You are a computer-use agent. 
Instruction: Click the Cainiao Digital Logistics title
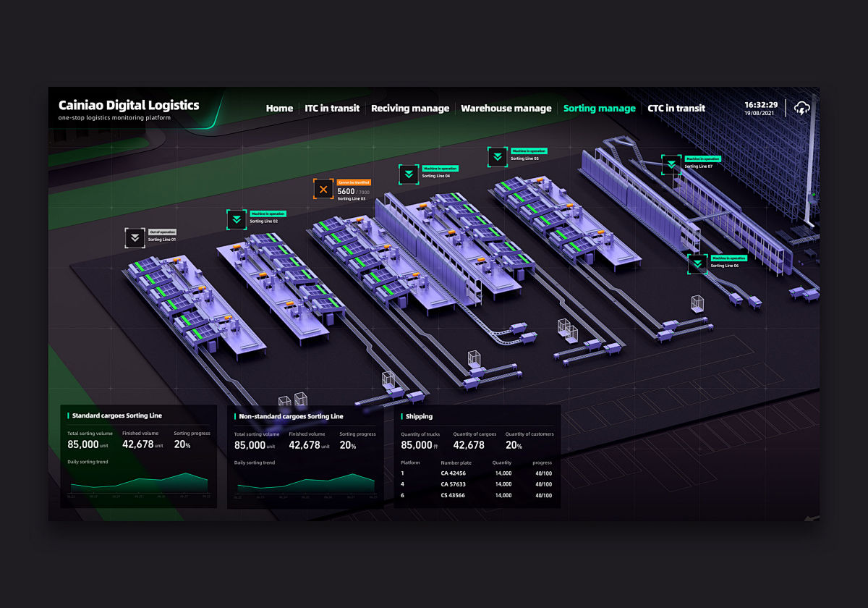tap(129, 105)
